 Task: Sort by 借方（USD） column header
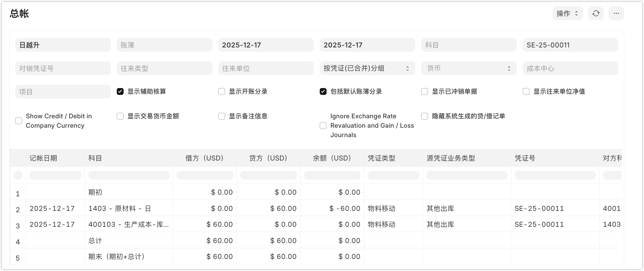(205, 158)
